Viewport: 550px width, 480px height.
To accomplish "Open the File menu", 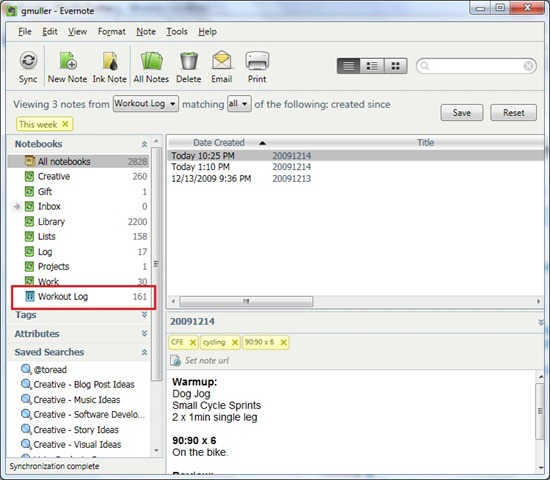I will (25, 32).
